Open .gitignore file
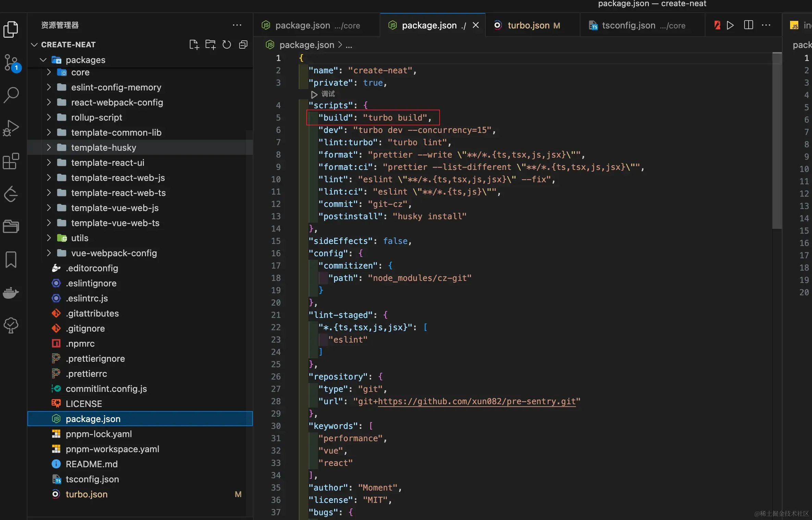 (x=140, y=329)
